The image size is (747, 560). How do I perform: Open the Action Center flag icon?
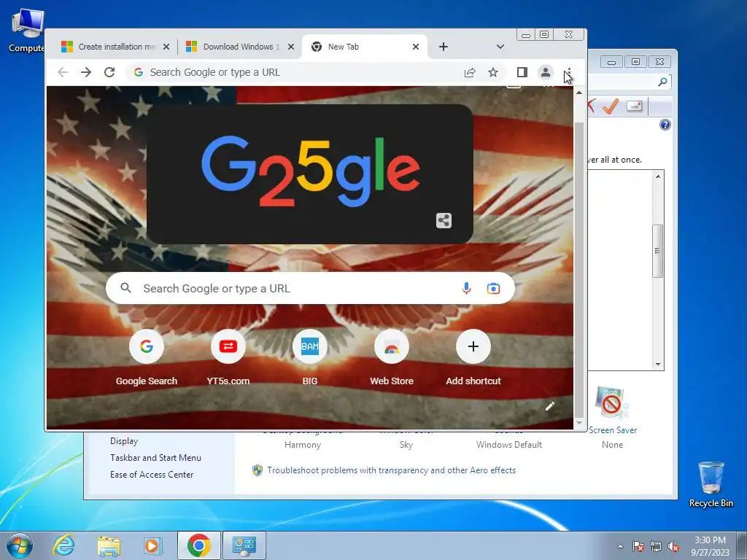[x=638, y=546]
